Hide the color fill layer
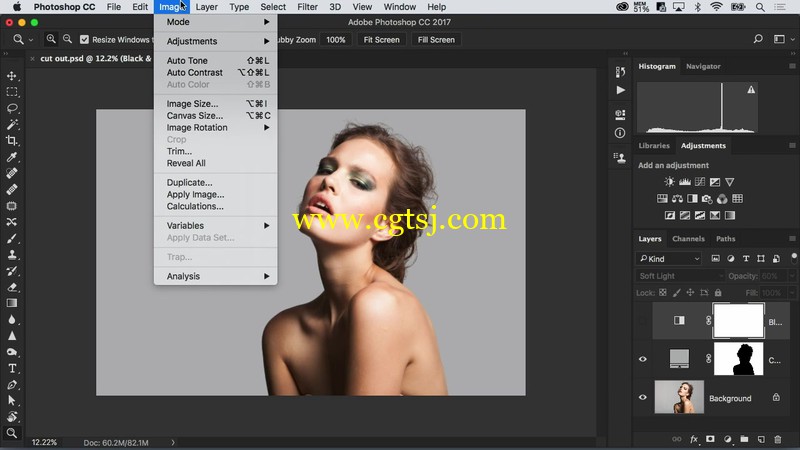Image resolution: width=800 pixels, height=450 pixels. tap(643, 359)
